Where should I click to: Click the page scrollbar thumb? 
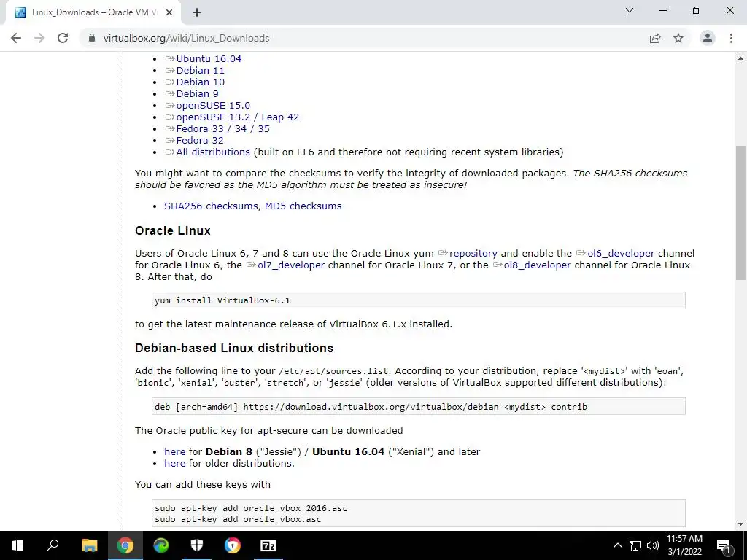740,212
